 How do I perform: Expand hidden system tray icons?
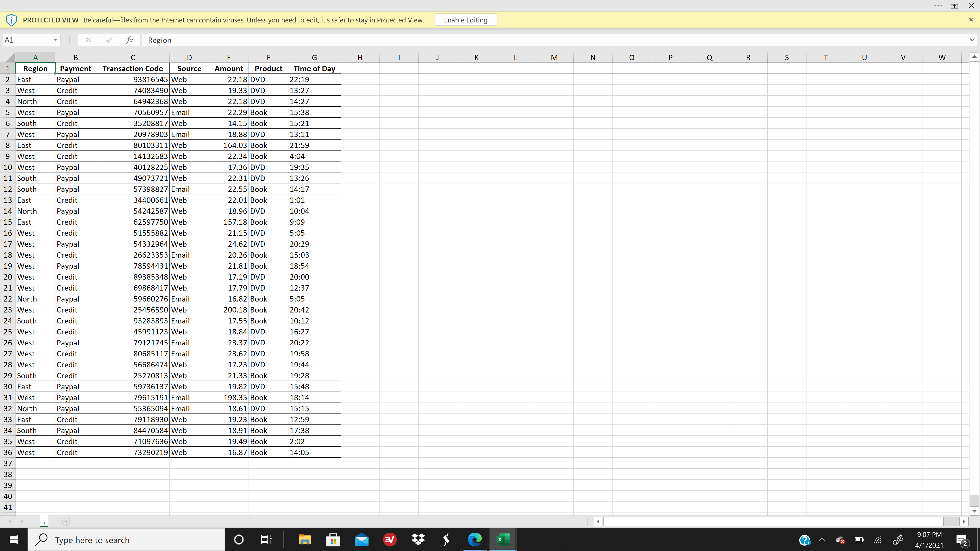coord(822,540)
